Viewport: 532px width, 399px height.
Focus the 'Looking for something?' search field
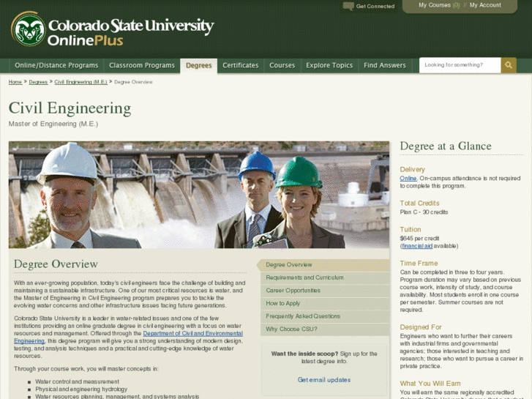460,65
